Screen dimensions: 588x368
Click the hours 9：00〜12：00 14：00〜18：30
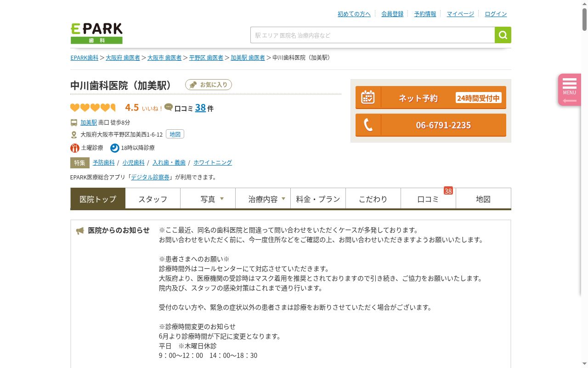coord(208,355)
